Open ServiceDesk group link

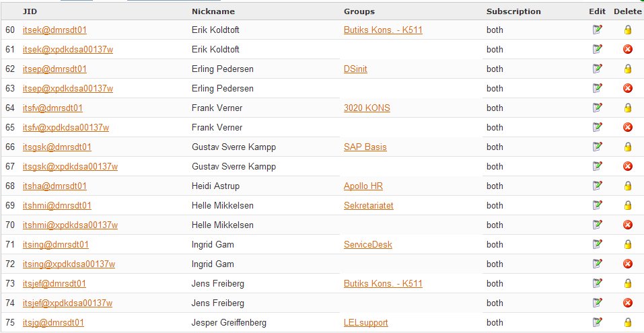point(367,245)
